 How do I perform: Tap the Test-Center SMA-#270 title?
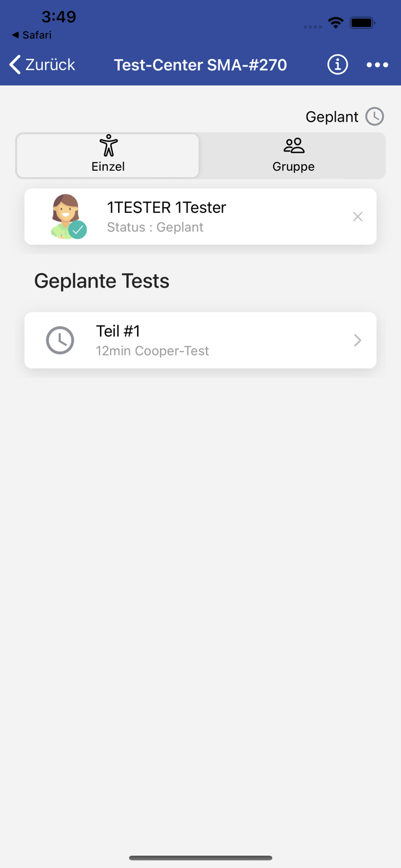[200, 65]
